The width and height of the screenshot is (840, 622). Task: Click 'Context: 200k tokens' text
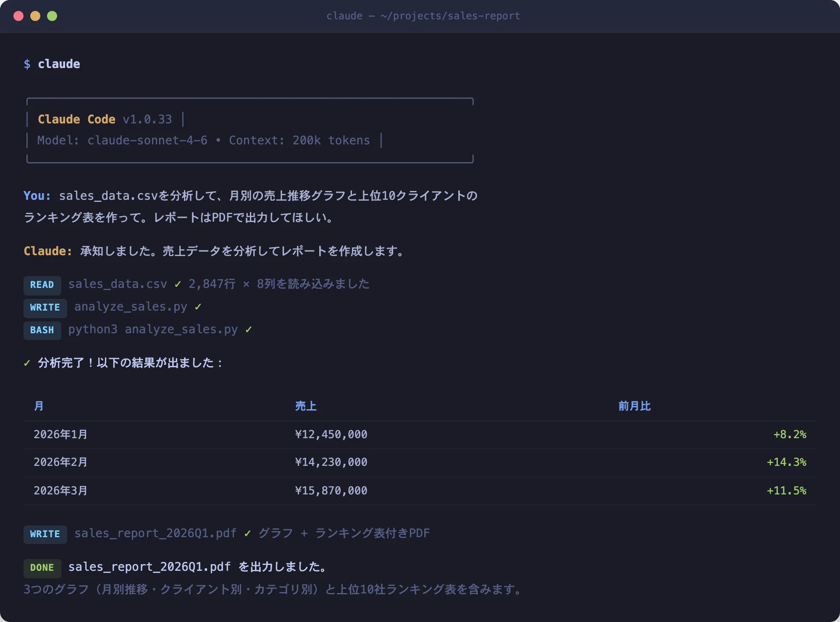pyautogui.click(x=299, y=140)
